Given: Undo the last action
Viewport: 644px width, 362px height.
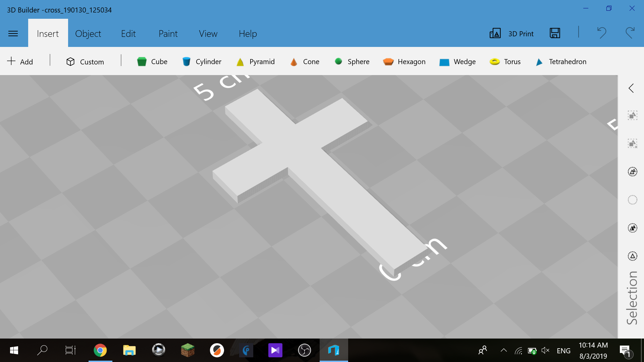Looking at the screenshot, I should (x=602, y=33).
